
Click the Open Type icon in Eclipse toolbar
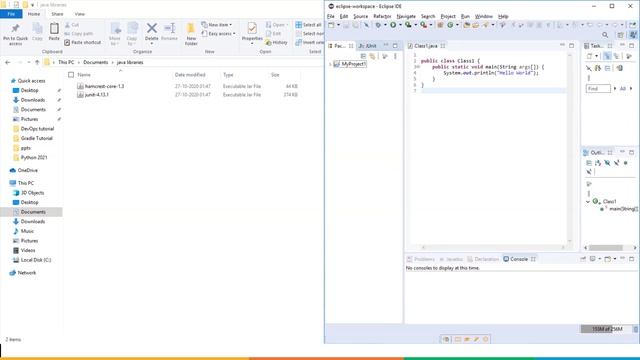click(467, 25)
